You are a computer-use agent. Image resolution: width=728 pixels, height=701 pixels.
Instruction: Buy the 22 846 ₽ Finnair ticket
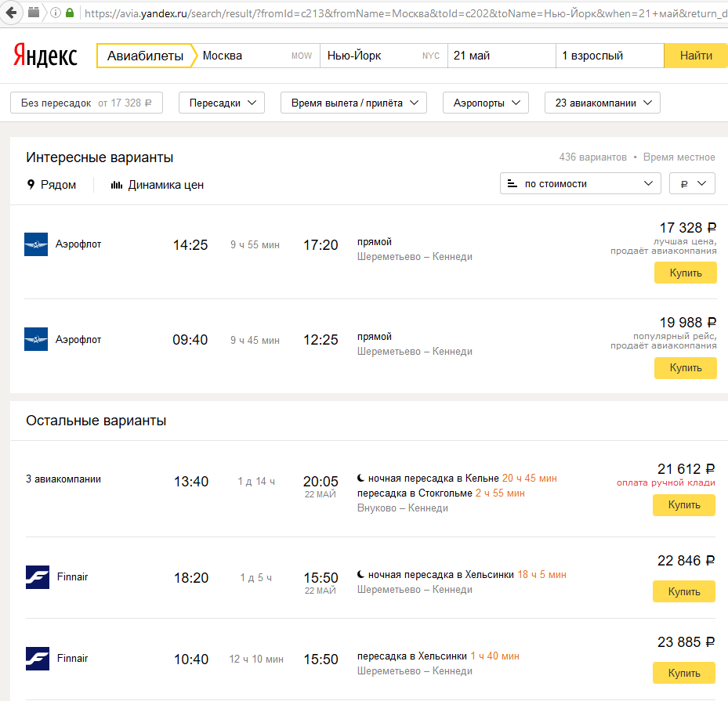click(x=684, y=591)
